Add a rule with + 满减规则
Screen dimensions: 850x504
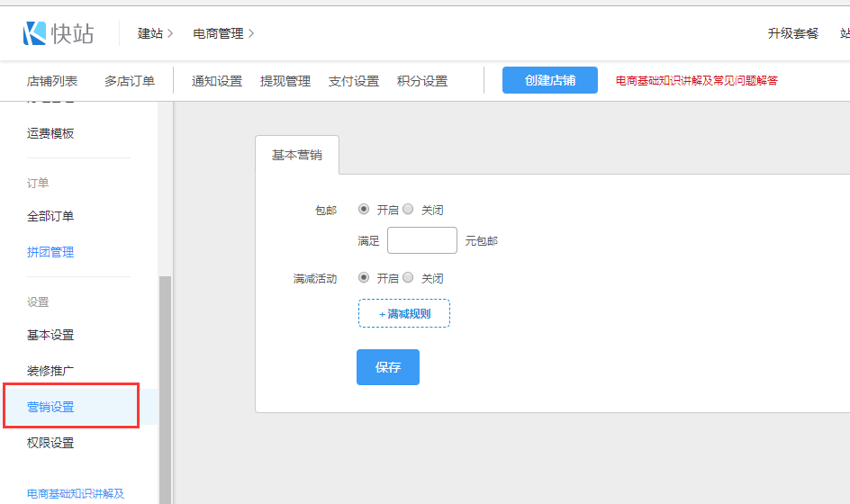[x=403, y=313]
